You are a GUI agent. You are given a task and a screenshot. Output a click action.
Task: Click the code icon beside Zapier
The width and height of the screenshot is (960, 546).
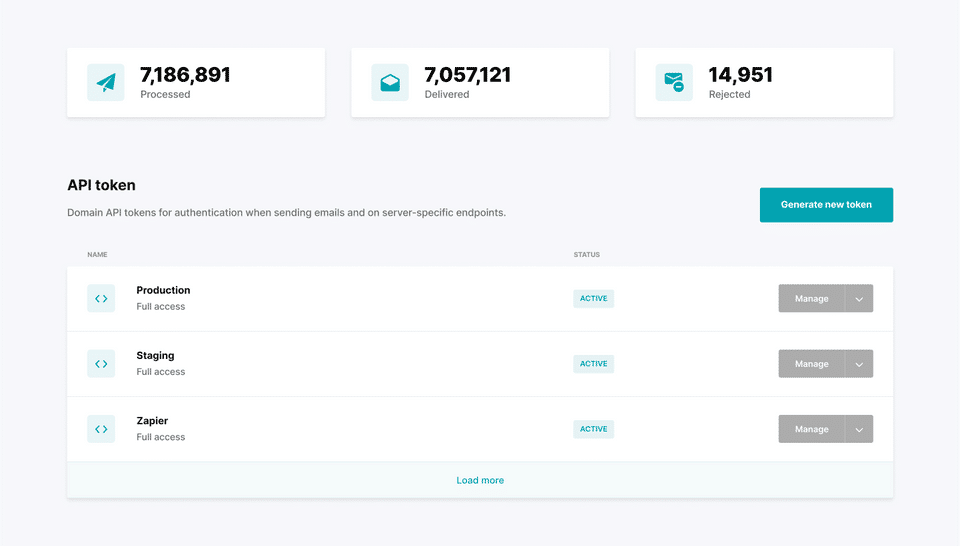[101, 429]
